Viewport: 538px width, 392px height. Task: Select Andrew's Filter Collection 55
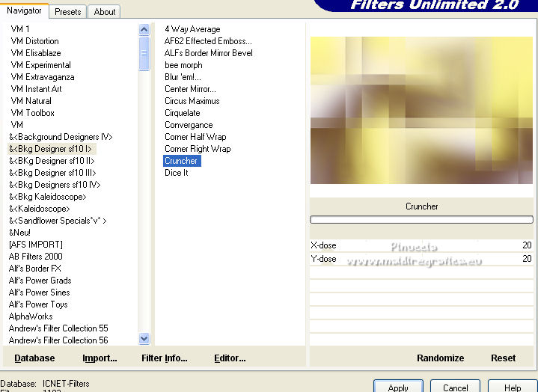58,328
